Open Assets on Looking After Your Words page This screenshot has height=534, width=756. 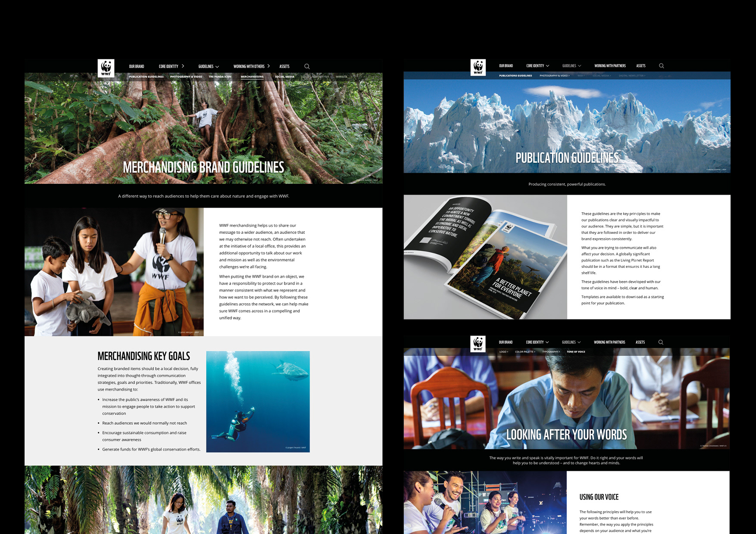640,342
